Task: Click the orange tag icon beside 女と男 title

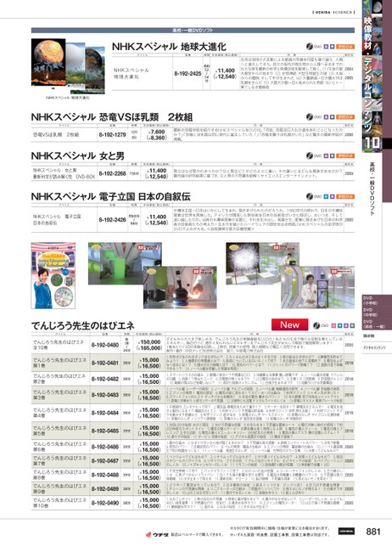Action: [x=345, y=155]
